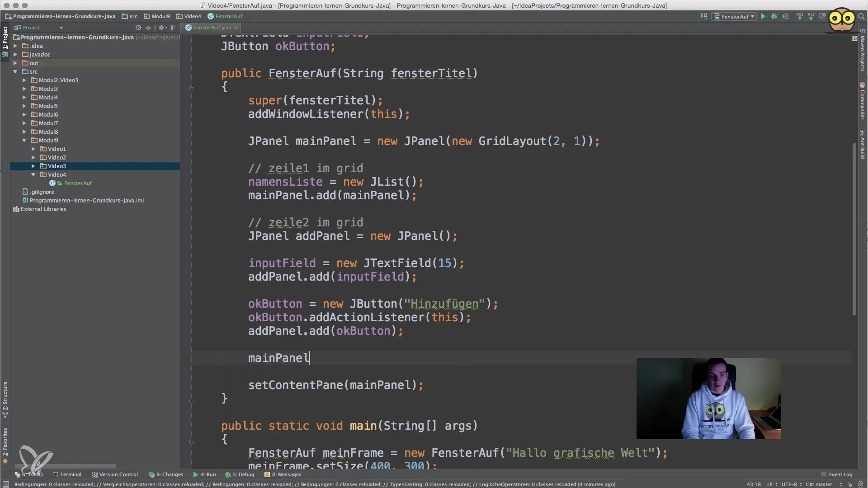Hide the Project panel with the hide icon
The width and height of the screenshot is (868, 488).
[x=174, y=28]
